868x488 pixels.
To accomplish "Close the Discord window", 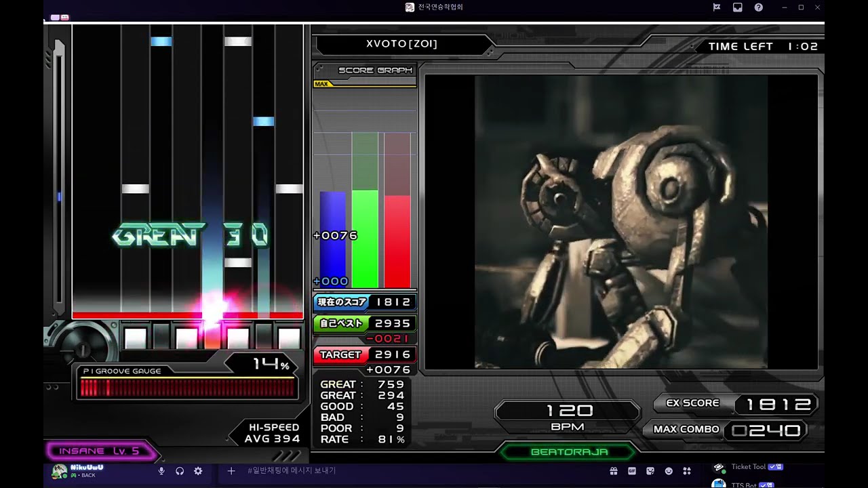I will coord(817,7).
